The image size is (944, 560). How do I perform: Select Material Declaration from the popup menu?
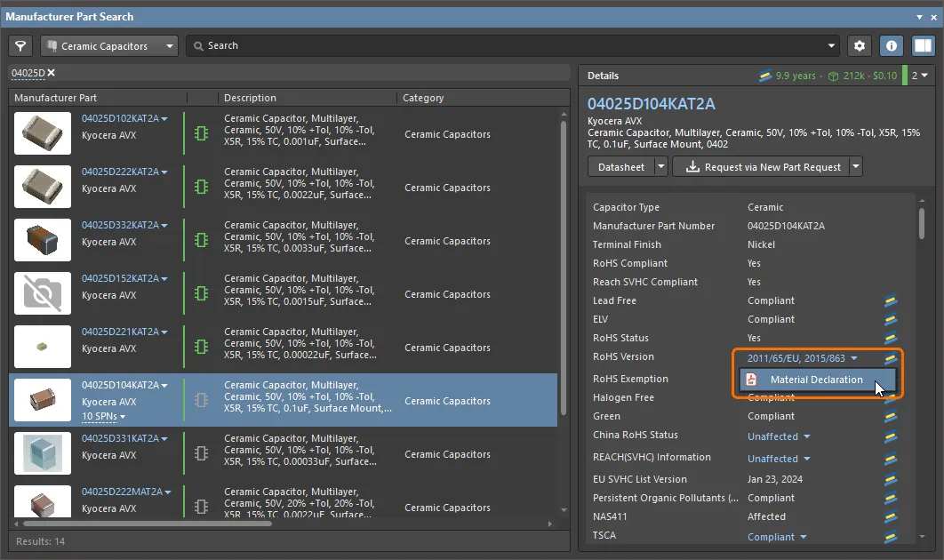816,380
